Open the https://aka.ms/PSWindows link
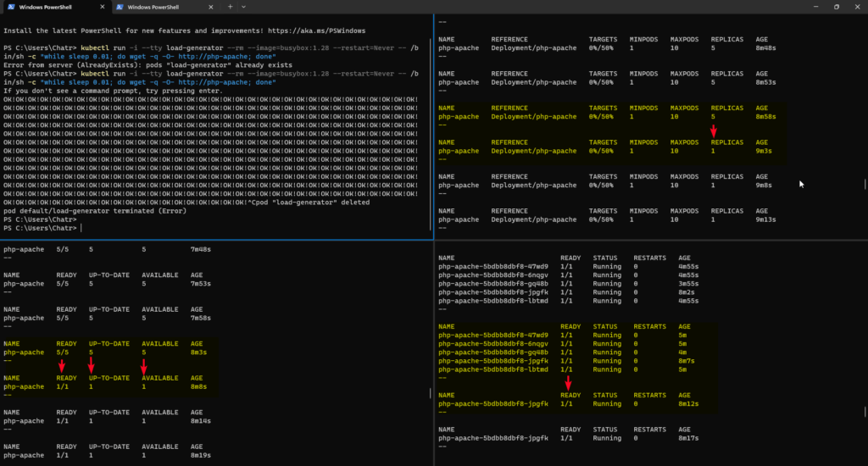The width and height of the screenshot is (868, 466). point(317,31)
